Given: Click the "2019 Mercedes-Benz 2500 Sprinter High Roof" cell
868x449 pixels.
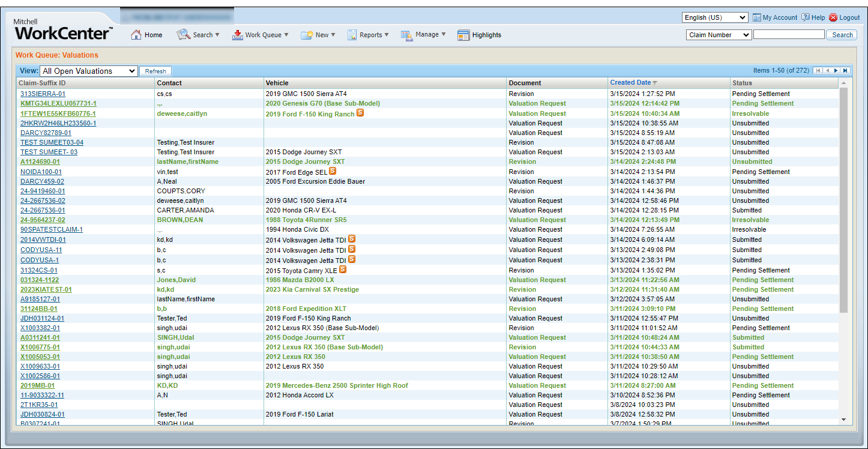Looking at the screenshot, I should coord(337,385).
